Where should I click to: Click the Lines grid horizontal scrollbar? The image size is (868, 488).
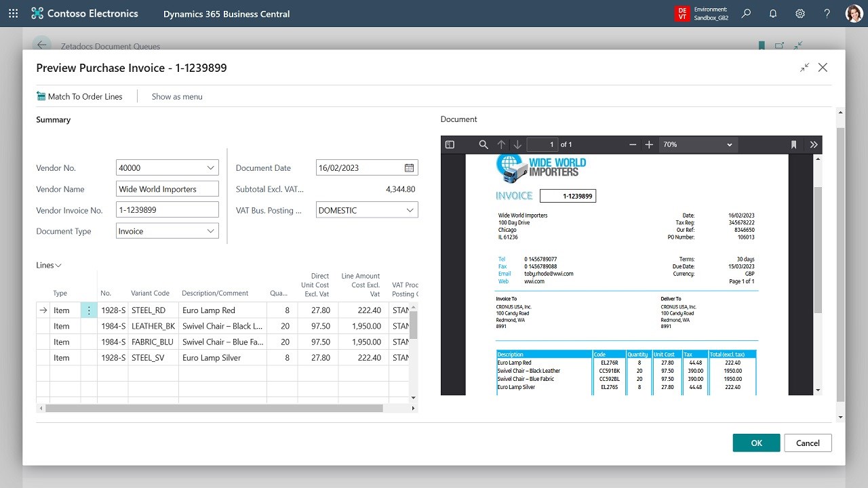point(214,408)
